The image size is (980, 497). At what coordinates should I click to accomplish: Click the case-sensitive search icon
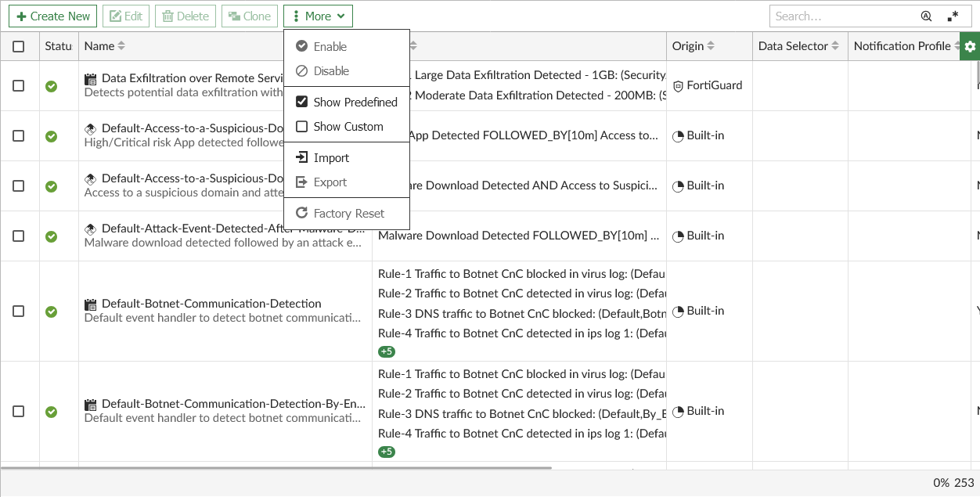click(926, 16)
